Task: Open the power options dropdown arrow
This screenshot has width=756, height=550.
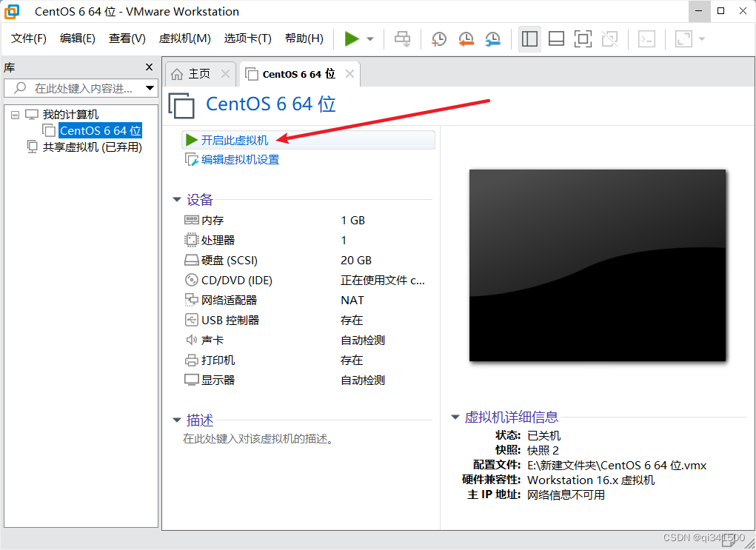Action: (370, 38)
